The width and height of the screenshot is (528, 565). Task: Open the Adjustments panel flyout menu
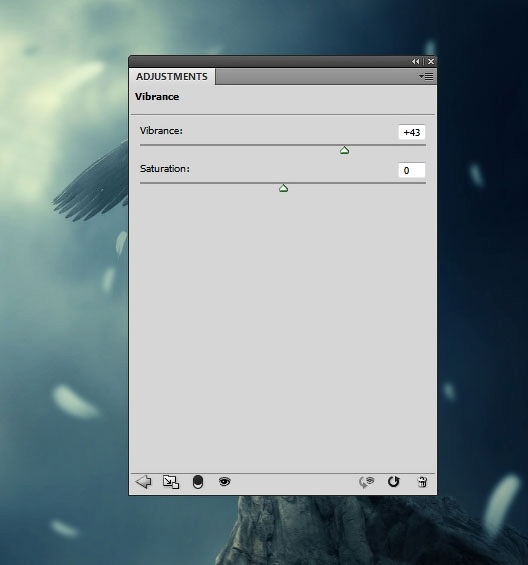coord(426,76)
